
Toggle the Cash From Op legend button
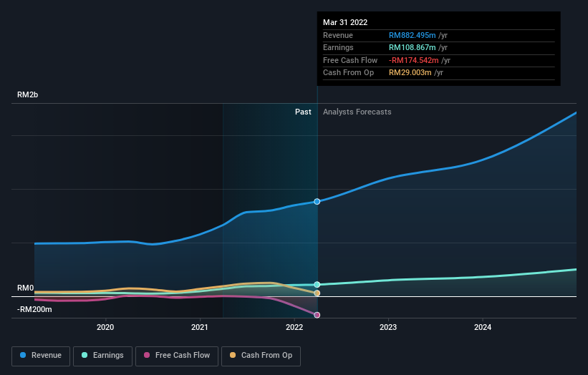[261, 356]
